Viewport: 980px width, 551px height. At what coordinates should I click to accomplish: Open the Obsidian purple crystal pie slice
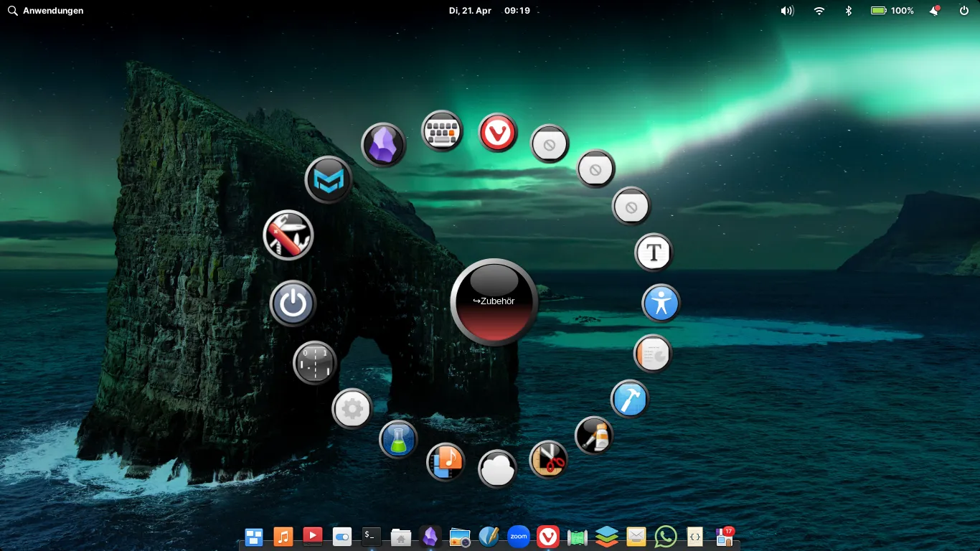[384, 145]
